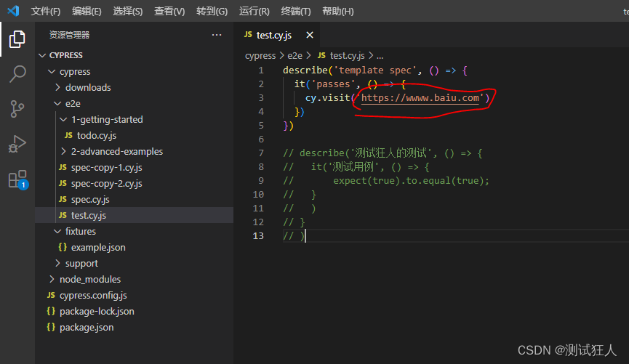Select test.cy.js in the file tree
This screenshot has width=629, height=364.
point(135,215)
